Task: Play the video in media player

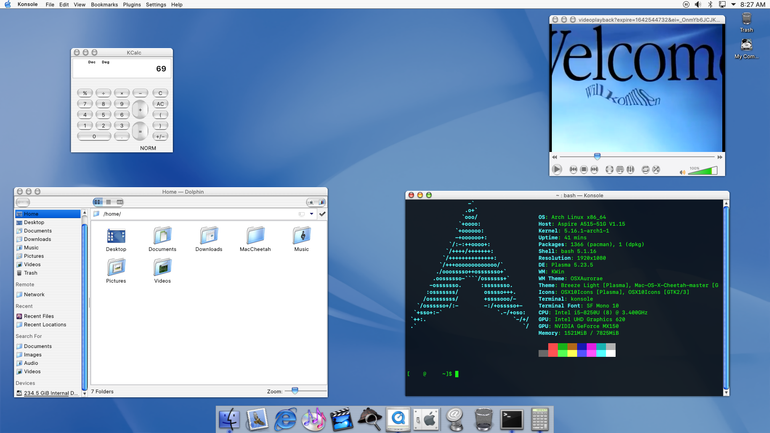Action: click(x=556, y=169)
